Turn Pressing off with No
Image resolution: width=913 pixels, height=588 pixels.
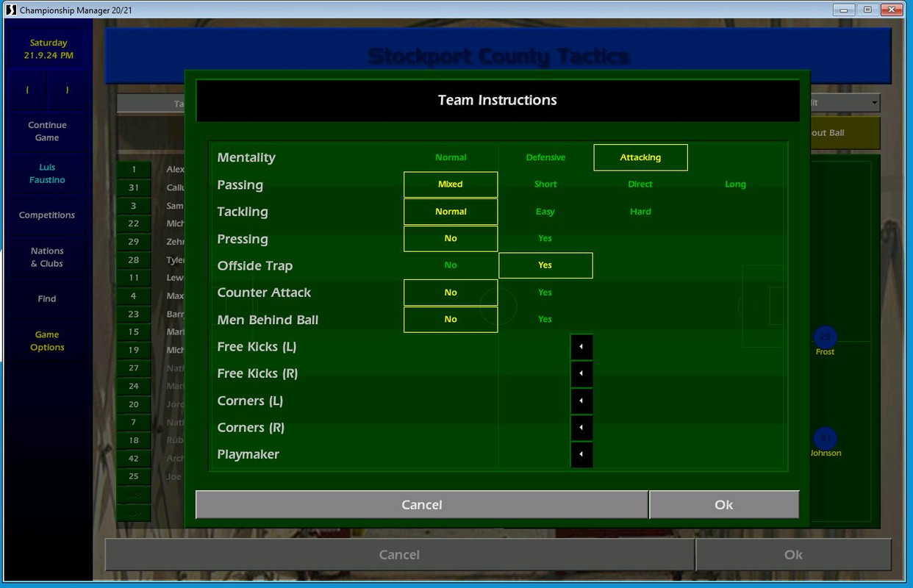451,238
